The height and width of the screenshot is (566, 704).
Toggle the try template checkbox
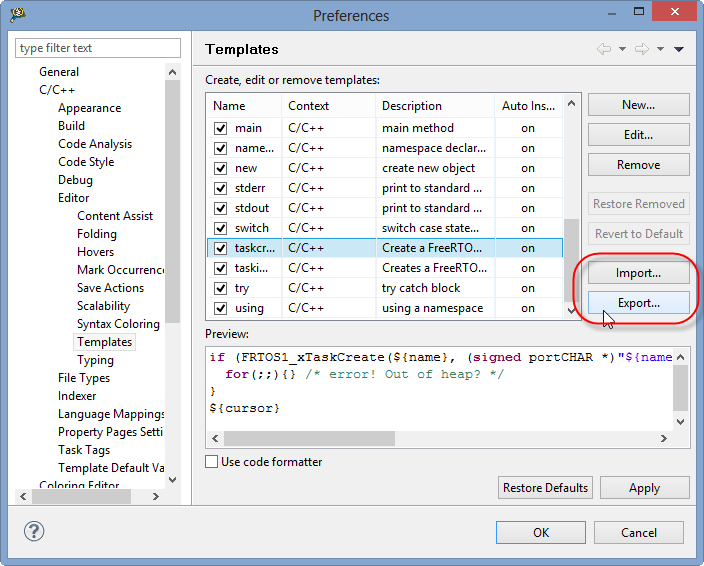(x=220, y=288)
